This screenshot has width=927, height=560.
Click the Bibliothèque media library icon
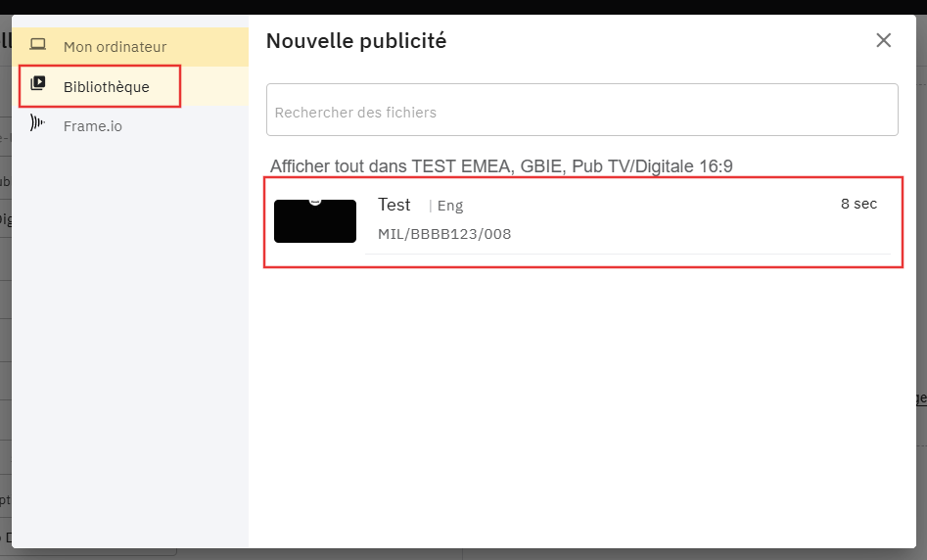38,84
